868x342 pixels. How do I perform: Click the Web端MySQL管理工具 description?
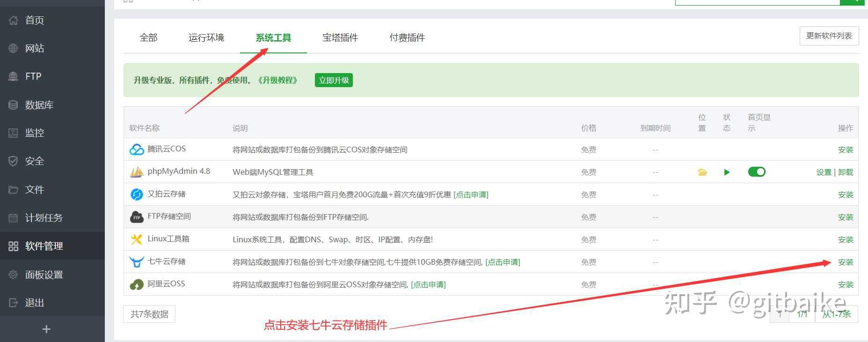tap(273, 172)
